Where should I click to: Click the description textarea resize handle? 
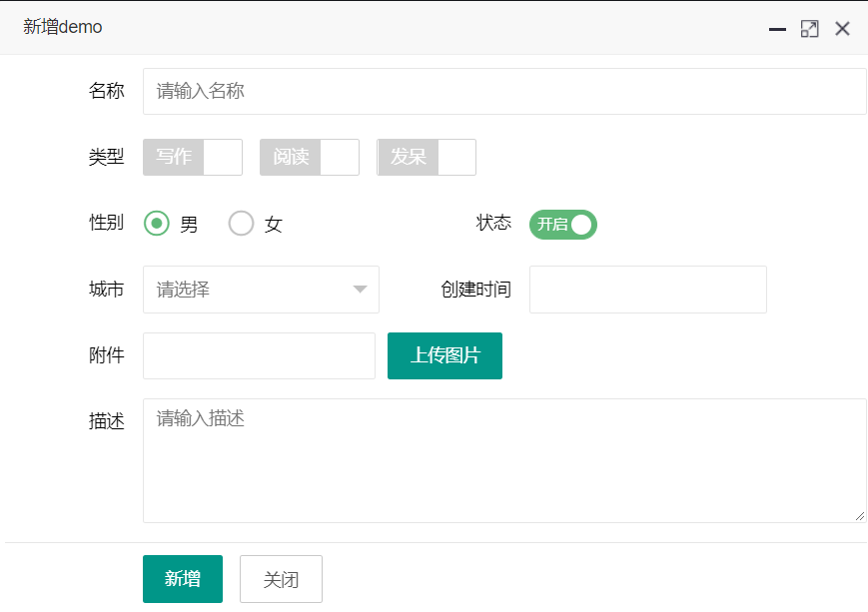pyautogui.click(x=861, y=516)
